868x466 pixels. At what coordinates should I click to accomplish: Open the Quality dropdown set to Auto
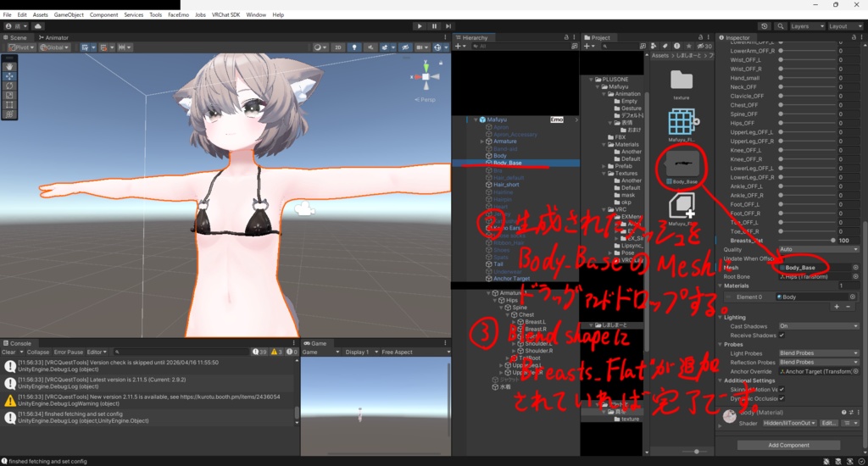pos(819,250)
